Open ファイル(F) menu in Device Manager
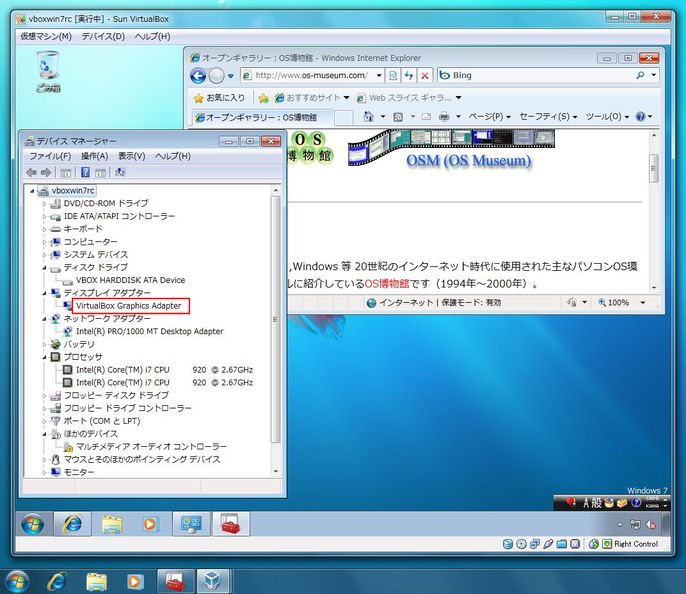 (50, 156)
